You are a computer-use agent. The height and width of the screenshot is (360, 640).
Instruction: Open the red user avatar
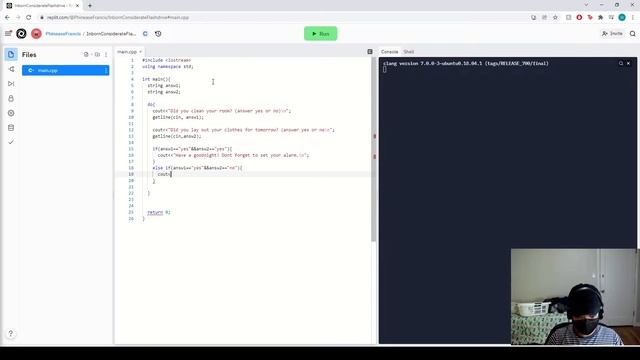coord(36,33)
